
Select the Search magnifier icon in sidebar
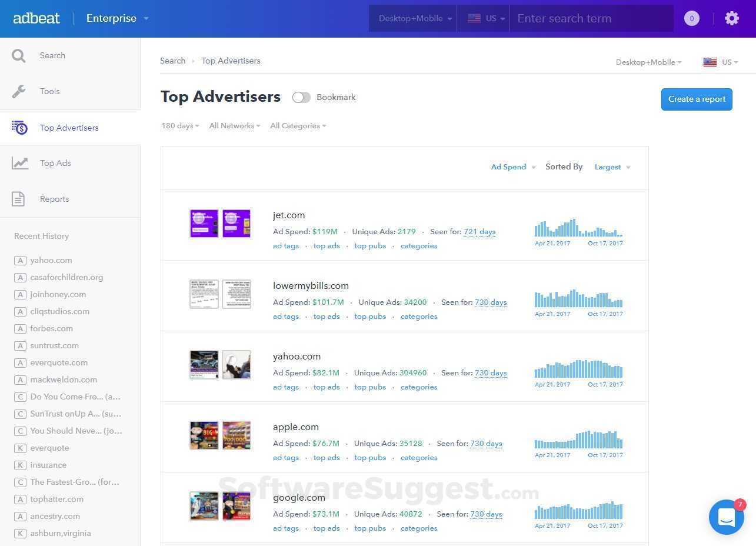tap(18, 55)
